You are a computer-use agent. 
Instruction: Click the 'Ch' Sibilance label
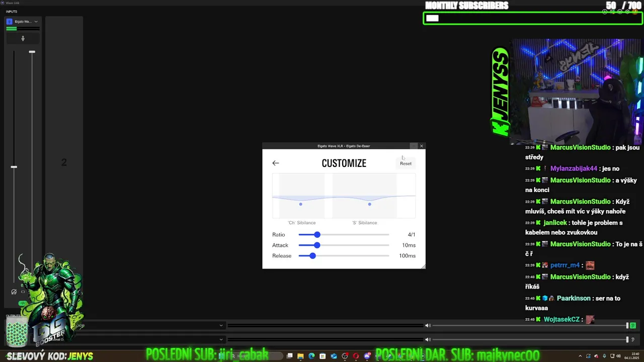(302, 223)
